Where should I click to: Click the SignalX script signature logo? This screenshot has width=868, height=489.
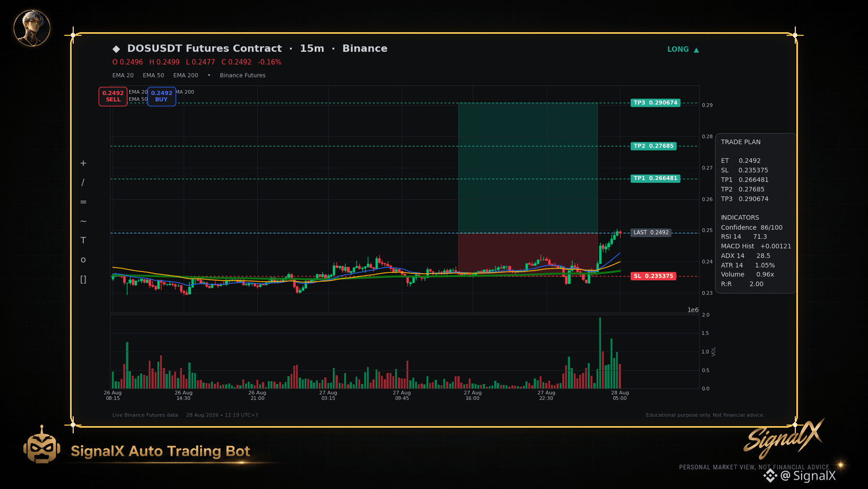tap(783, 439)
